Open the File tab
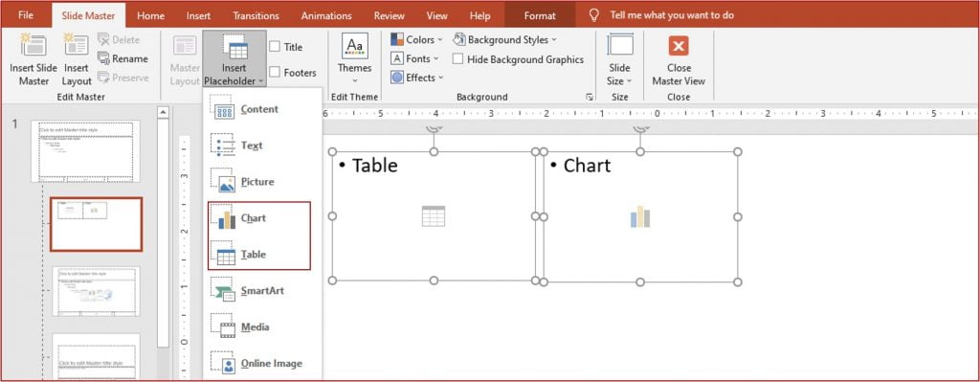This screenshot has width=980, height=382. (x=26, y=15)
